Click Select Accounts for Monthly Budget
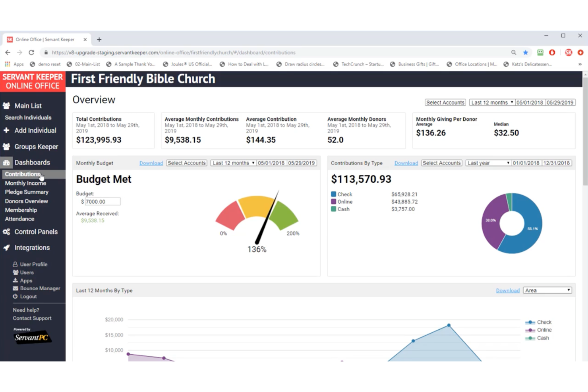 (186, 162)
